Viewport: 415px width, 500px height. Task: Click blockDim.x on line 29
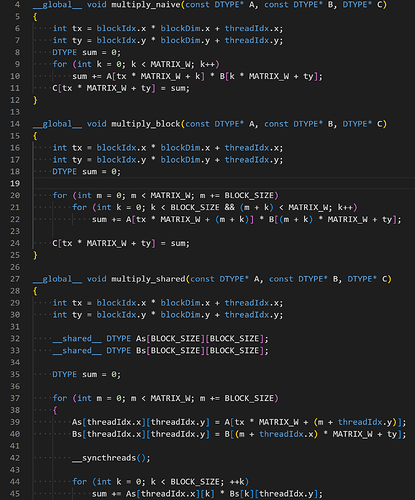[185, 303]
